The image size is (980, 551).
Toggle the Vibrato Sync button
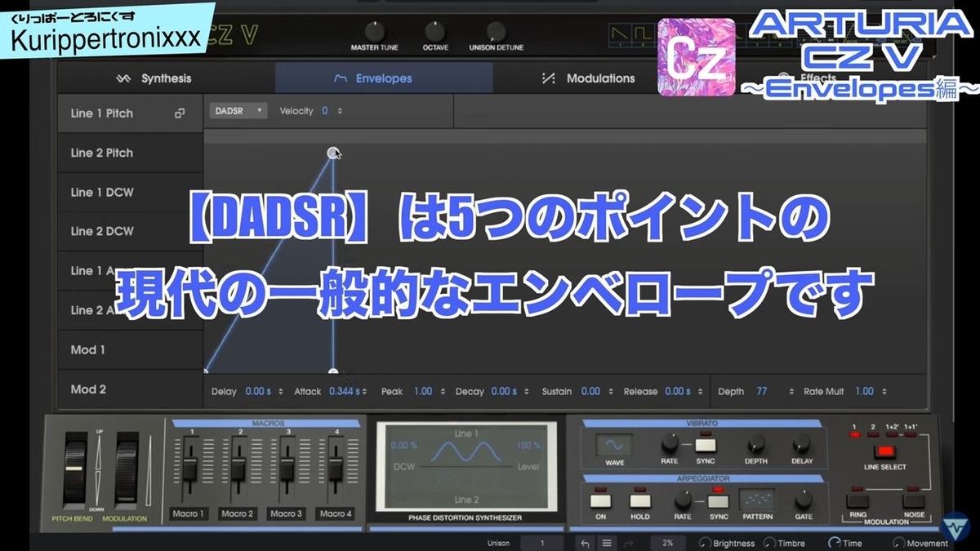(705, 445)
